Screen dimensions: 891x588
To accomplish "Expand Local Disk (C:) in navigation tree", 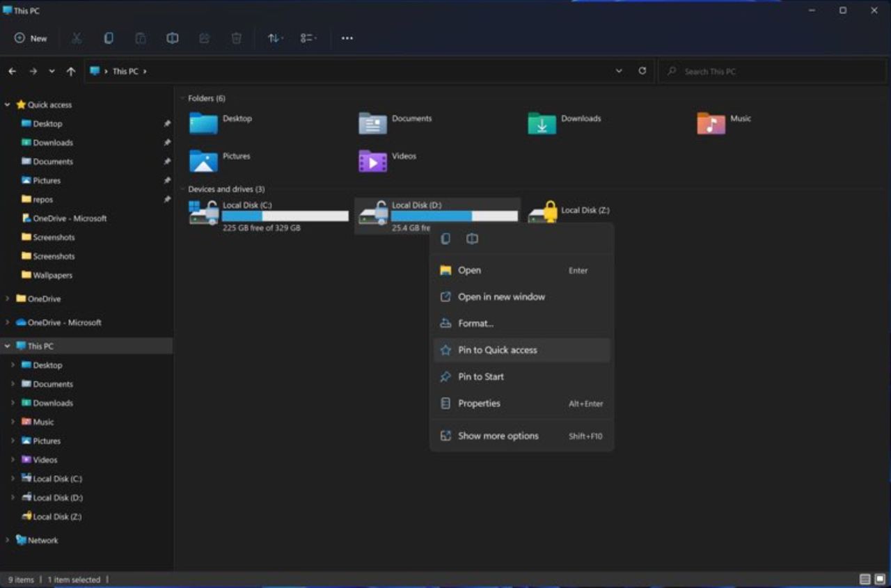I will coord(13,479).
